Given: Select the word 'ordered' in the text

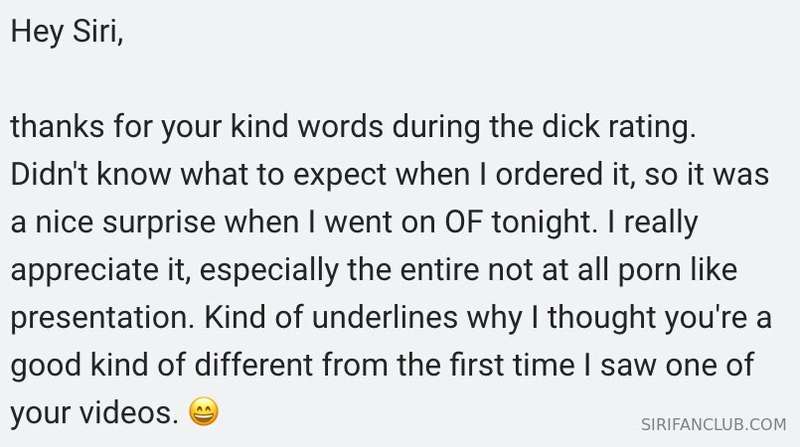Looking at the screenshot, I should coord(549,174).
